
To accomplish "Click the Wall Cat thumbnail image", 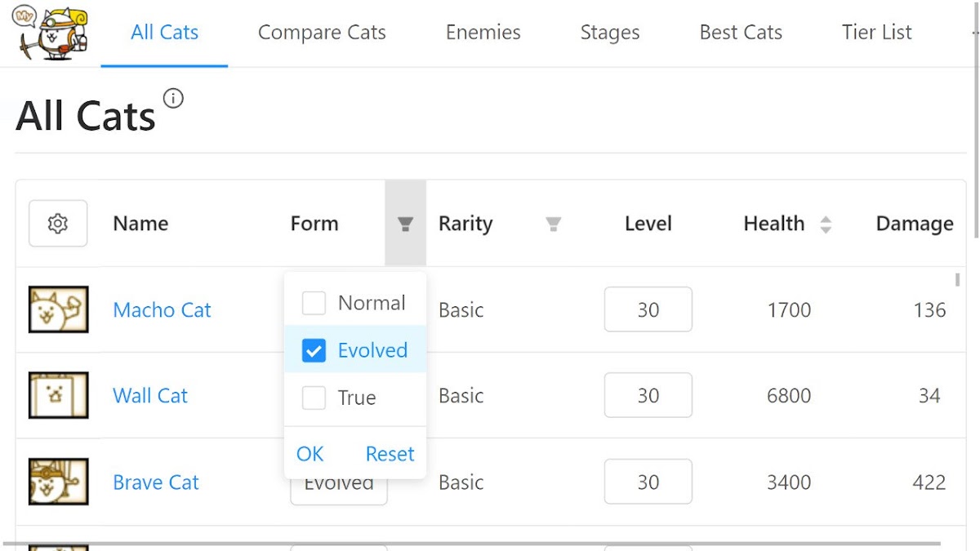I will tap(58, 396).
